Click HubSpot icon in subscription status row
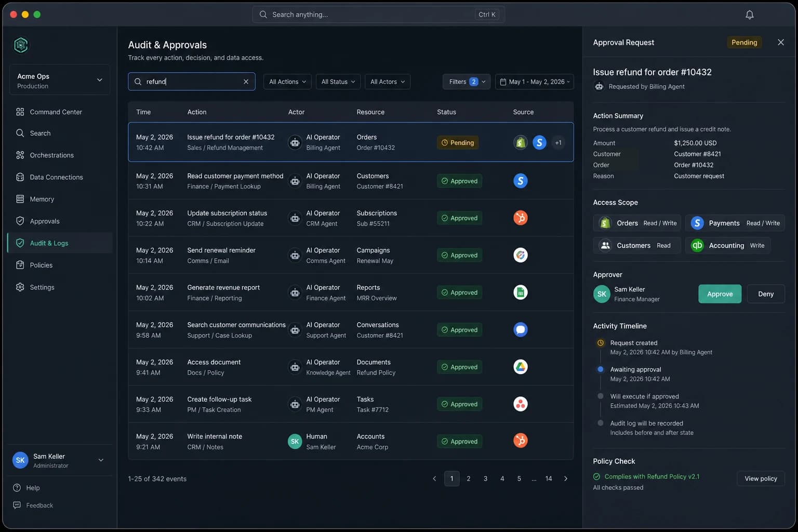Screen dimensions: 798x532 [x=521, y=218]
